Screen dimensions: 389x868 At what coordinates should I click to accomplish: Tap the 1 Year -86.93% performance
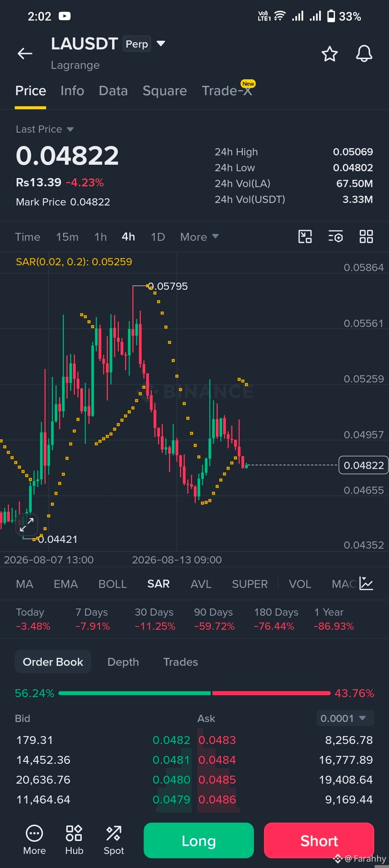click(x=334, y=619)
